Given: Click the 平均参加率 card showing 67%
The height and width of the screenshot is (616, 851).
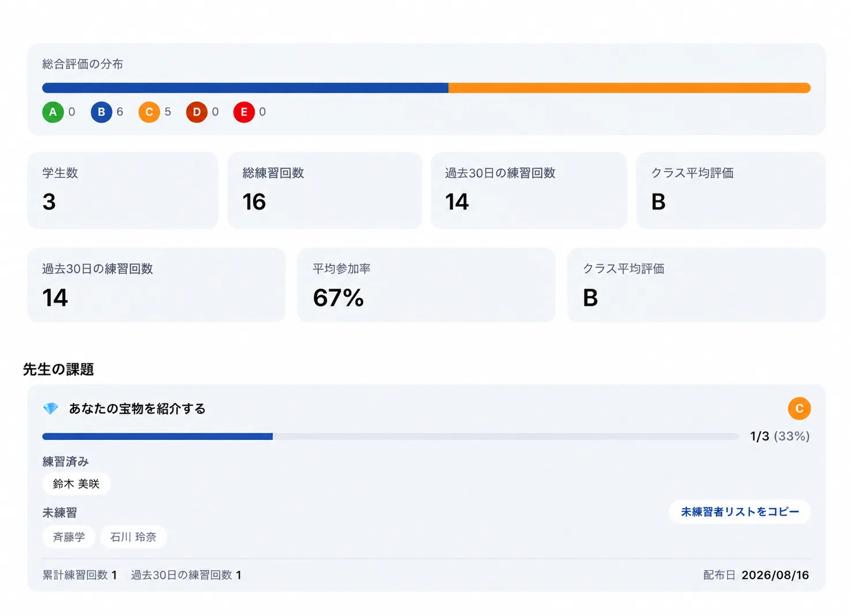Looking at the screenshot, I should click(426, 285).
